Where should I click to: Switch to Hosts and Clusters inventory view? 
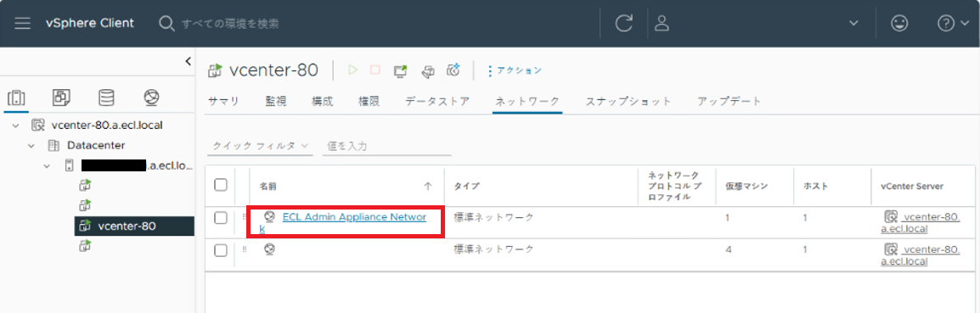15,98
